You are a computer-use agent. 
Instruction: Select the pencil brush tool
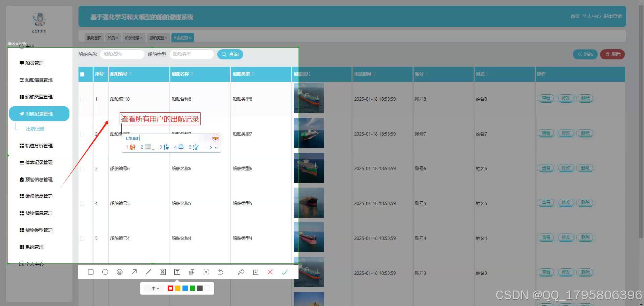coord(149,272)
